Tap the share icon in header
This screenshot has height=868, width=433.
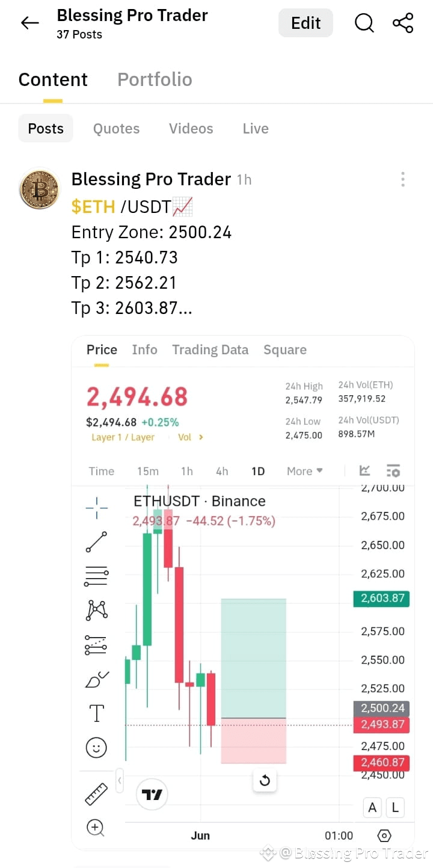pyautogui.click(x=403, y=23)
